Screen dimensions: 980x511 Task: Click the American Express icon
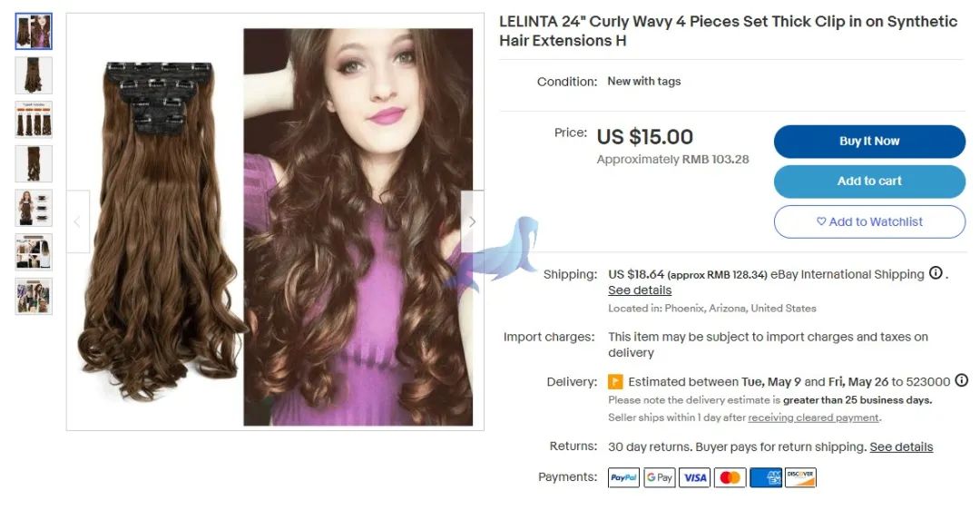coord(766,477)
